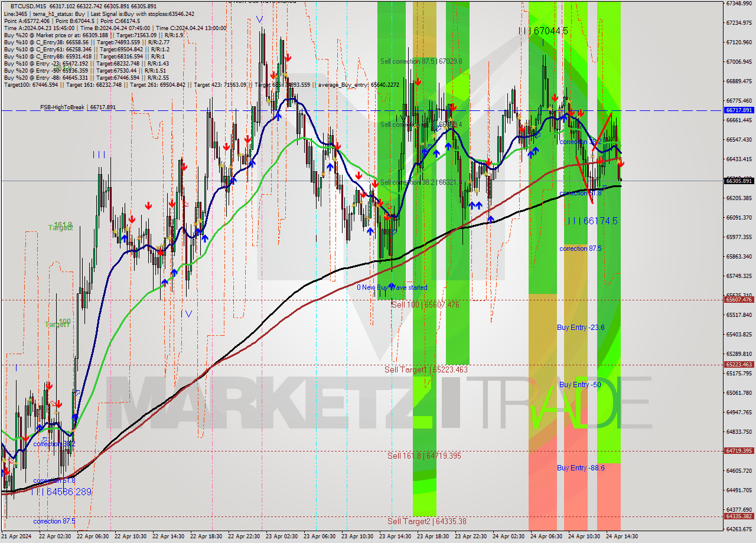Click the 67044.5 high wave marker
This screenshot has width=756, height=543.
click(x=543, y=31)
